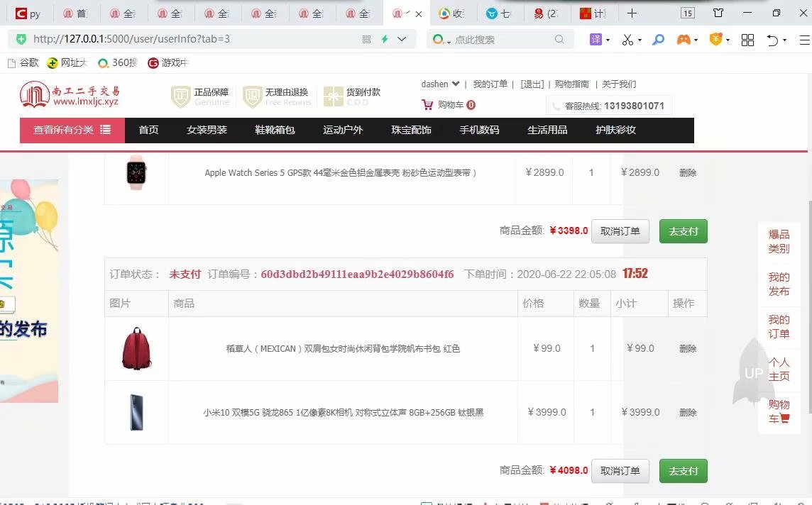
Task: Open the skin shirt icon in title bar
Action: pyautogui.click(x=718, y=13)
